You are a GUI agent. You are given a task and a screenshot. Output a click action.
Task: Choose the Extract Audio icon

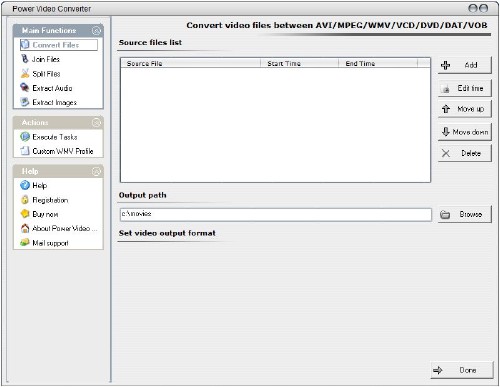tap(25, 88)
